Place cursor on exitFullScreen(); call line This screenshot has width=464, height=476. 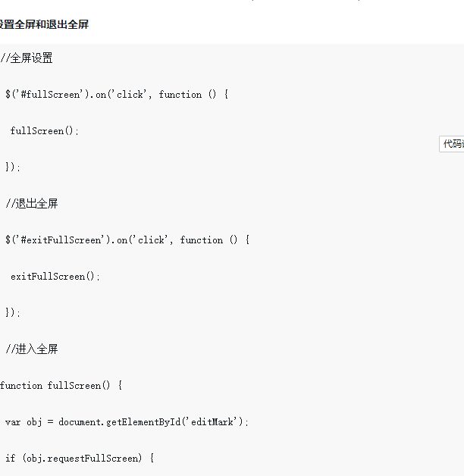pyautogui.click(x=55, y=276)
